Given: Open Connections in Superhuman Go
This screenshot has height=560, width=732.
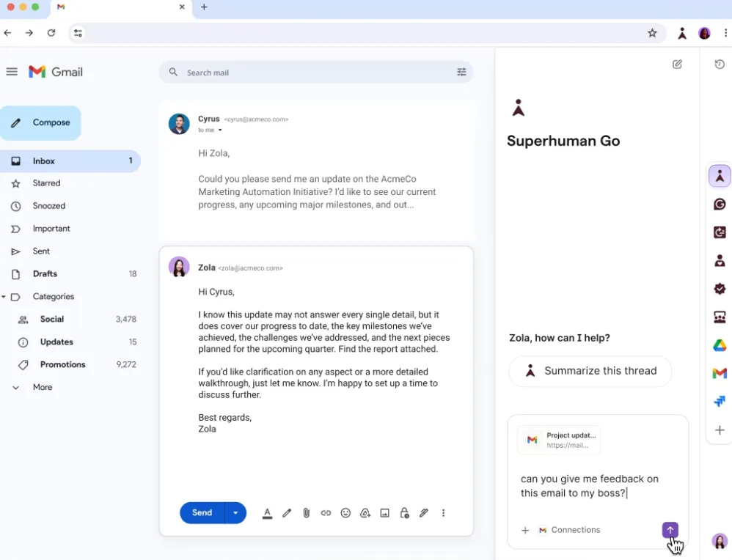Looking at the screenshot, I should click(570, 530).
